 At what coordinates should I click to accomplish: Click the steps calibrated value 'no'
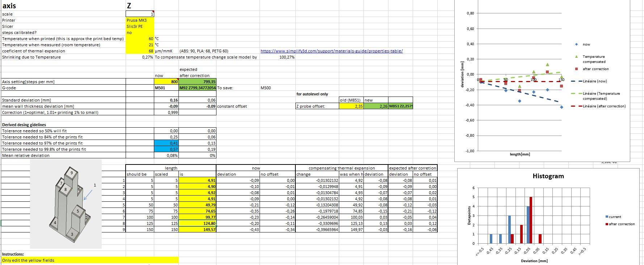(140, 33)
